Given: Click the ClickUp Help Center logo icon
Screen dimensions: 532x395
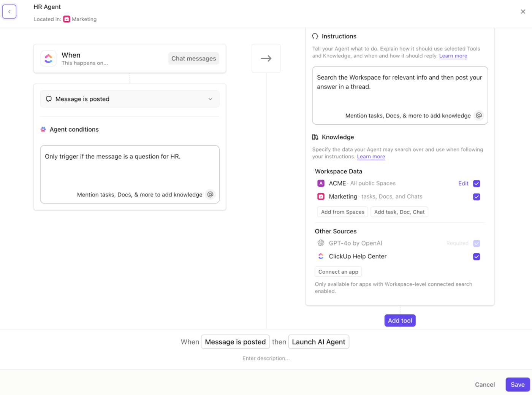Looking at the screenshot, I should (321, 256).
